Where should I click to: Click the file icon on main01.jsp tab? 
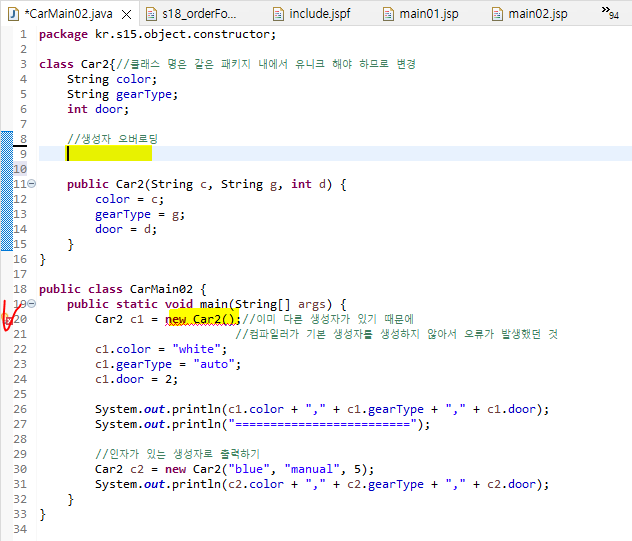(x=388, y=15)
